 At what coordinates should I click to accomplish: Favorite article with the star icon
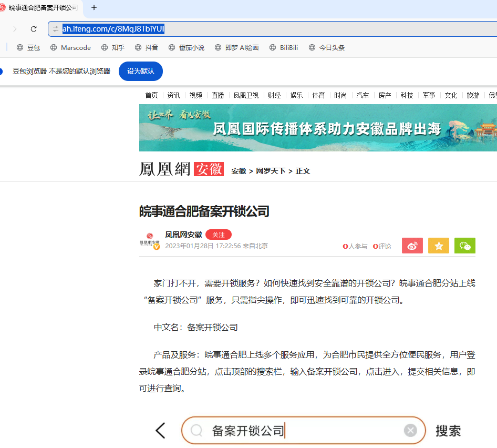click(x=439, y=246)
